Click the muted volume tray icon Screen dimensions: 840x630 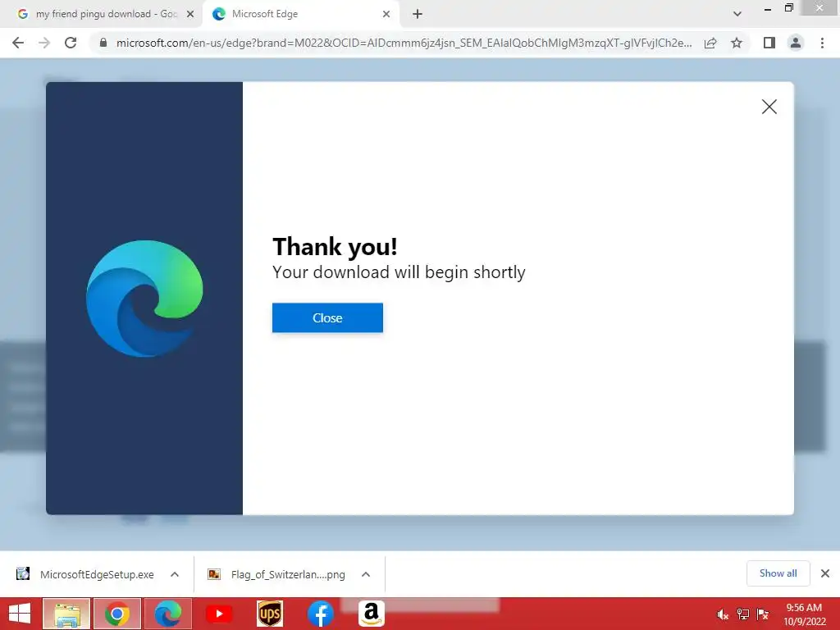(x=723, y=614)
